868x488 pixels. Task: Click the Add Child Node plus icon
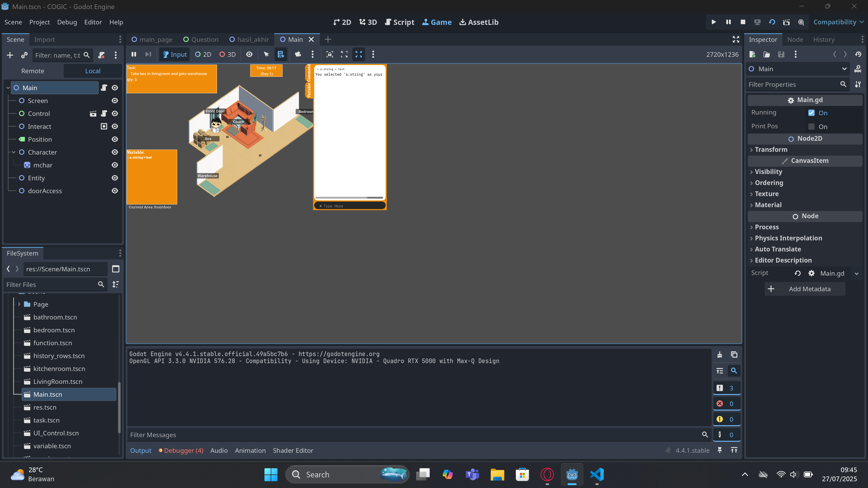[10, 55]
